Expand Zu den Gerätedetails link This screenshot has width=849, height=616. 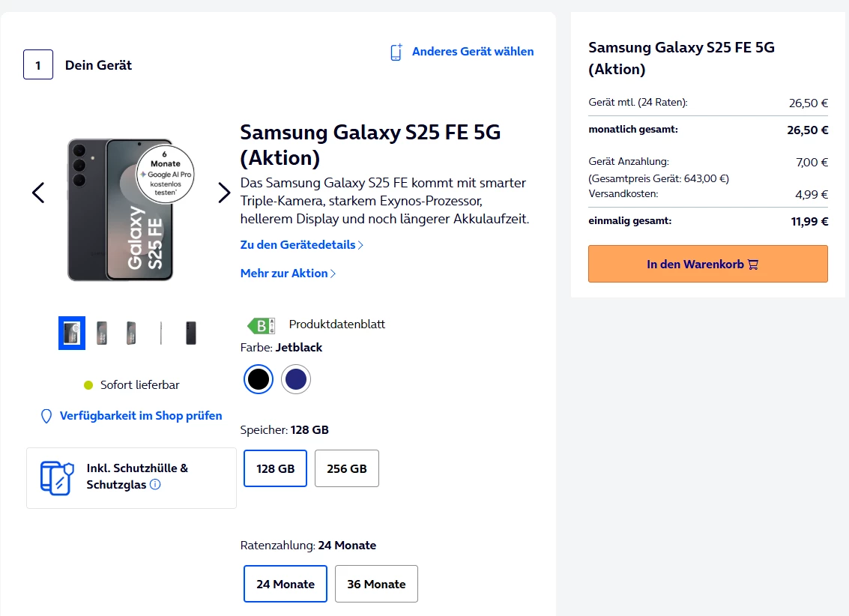click(x=301, y=245)
